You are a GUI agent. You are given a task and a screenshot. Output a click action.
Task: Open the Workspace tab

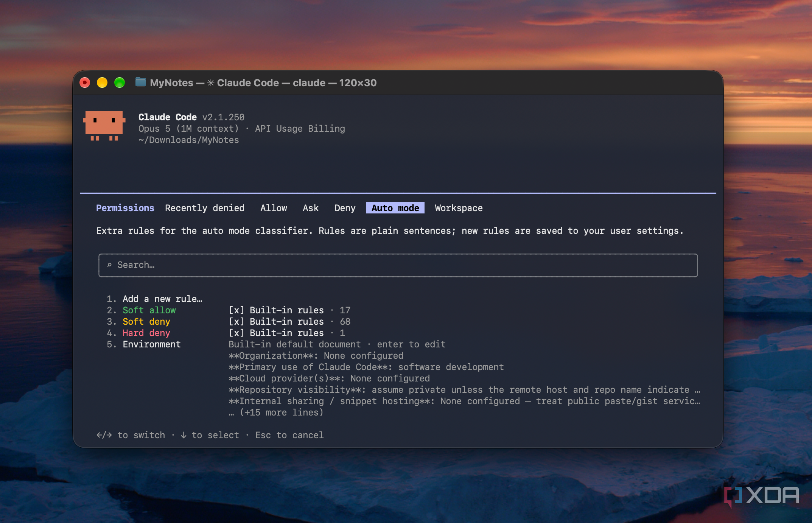[459, 208]
